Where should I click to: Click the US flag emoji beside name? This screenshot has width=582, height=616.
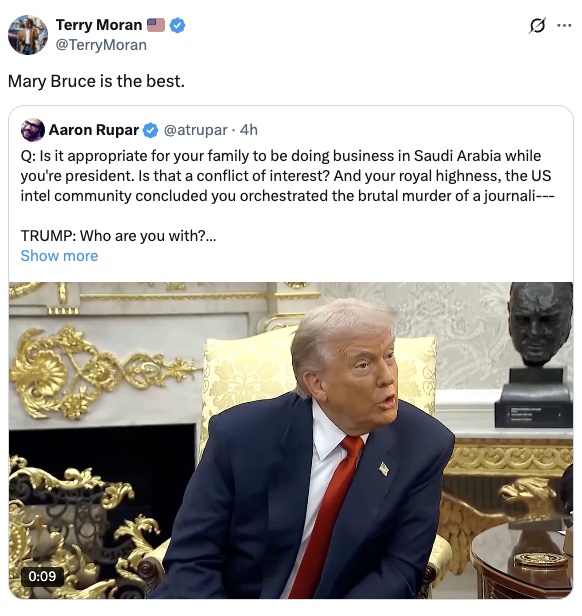click(x=156, y=25)
